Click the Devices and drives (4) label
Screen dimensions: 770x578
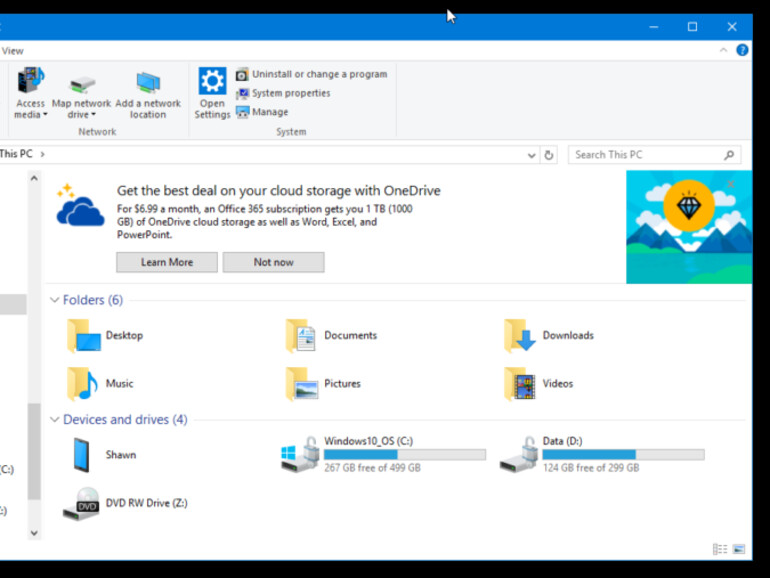click(x=125, y=419)
